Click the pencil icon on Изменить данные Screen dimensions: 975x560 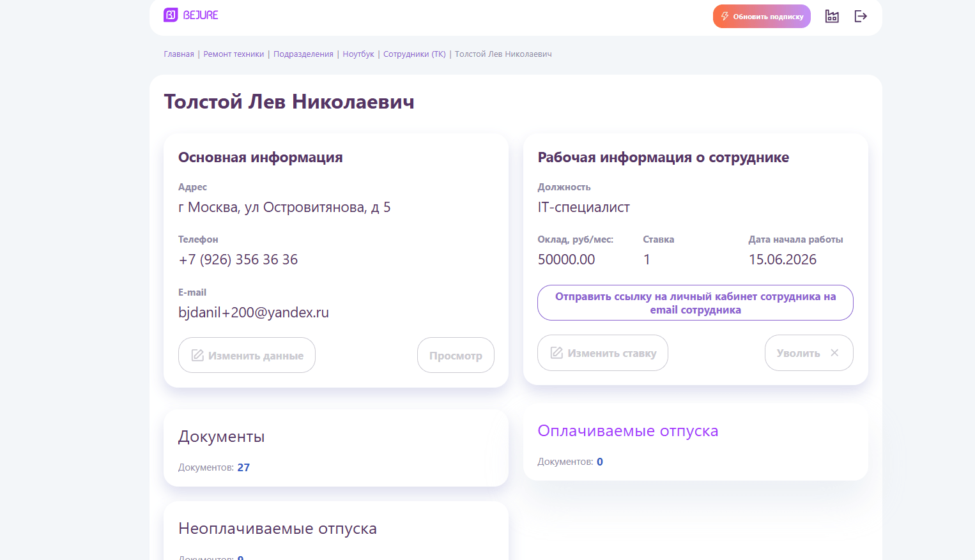pos(197,355)
